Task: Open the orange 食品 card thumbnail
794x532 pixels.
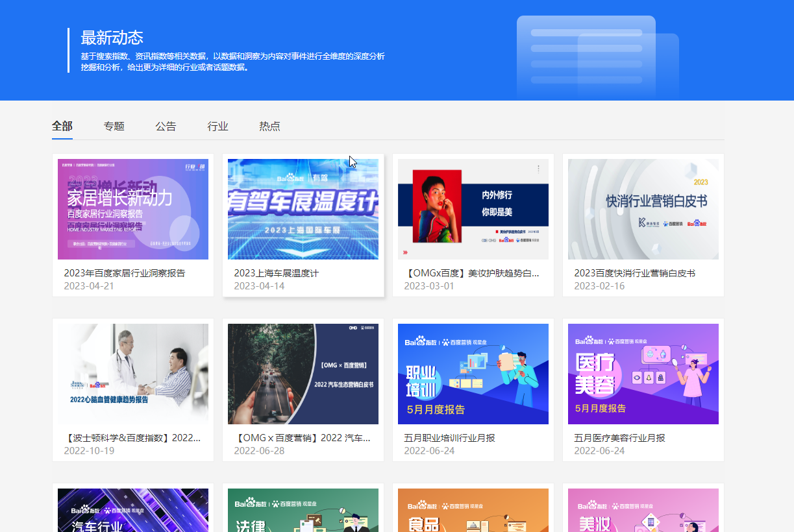Action: point(473,510)
